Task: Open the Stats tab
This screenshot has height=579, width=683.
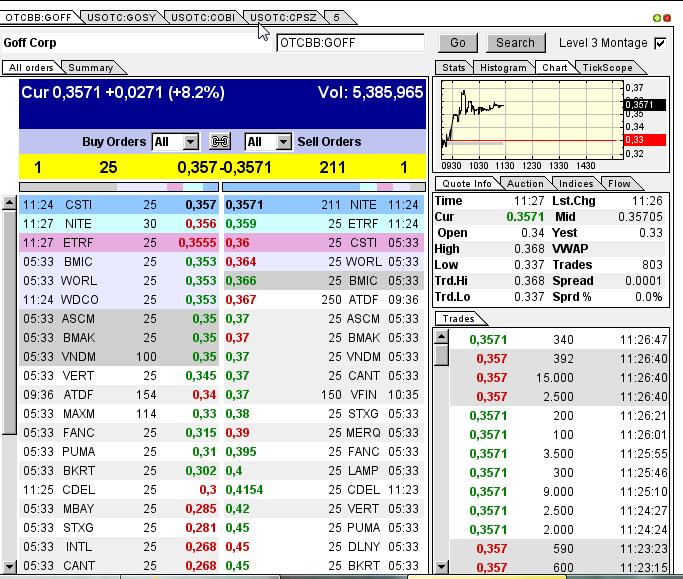Action: click(453, 68)
